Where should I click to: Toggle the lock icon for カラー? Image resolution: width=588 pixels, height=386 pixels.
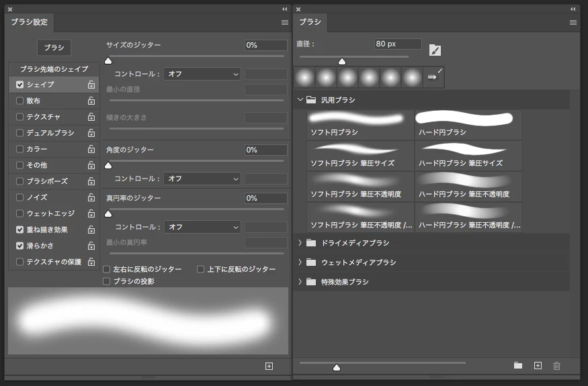tap(91, 149)
